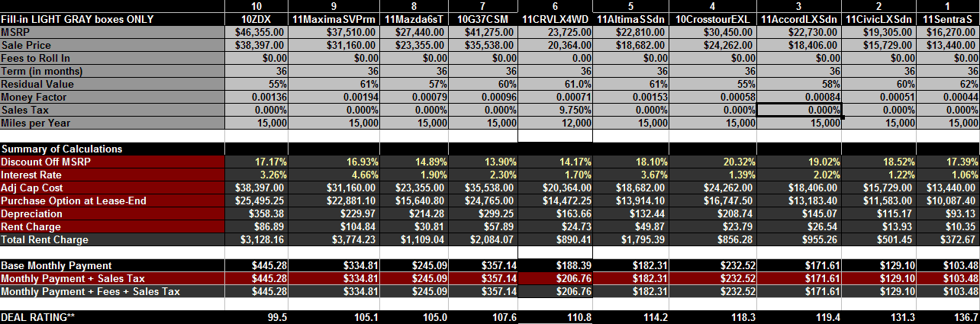Screen dimensions: 980x324
Task: Click 'Purchase Option at Lease-End' label
Action: 73,200
